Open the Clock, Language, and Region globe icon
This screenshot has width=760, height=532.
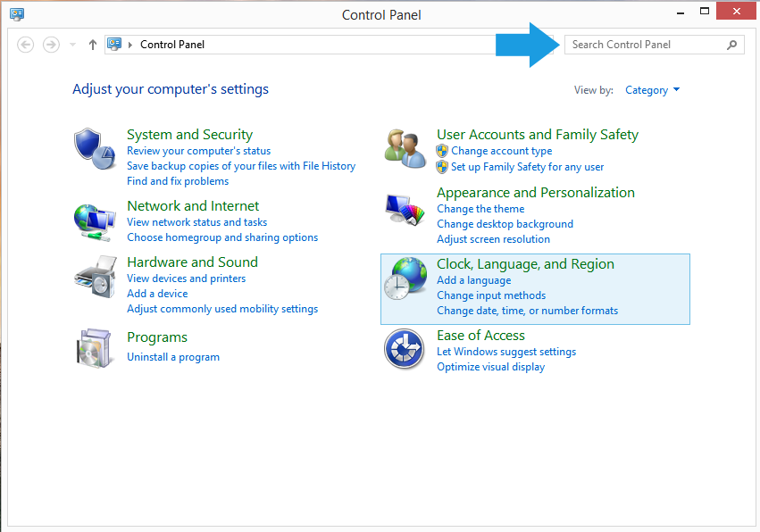405,278
